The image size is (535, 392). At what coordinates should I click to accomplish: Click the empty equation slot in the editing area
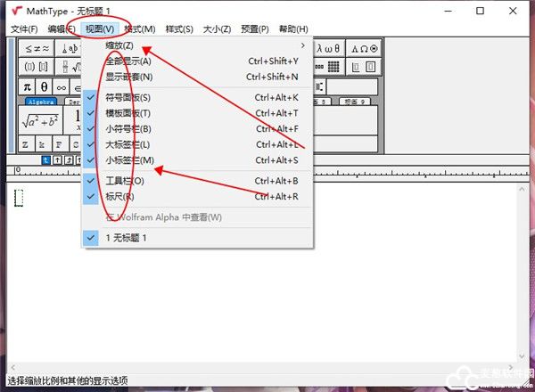tap(19, 198)
